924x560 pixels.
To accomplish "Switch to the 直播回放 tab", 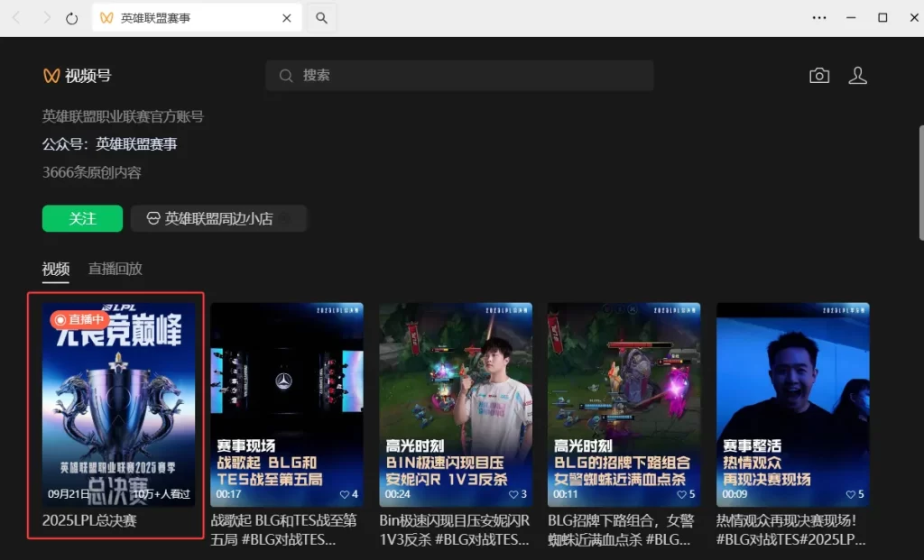I will [x=115, y=269].
